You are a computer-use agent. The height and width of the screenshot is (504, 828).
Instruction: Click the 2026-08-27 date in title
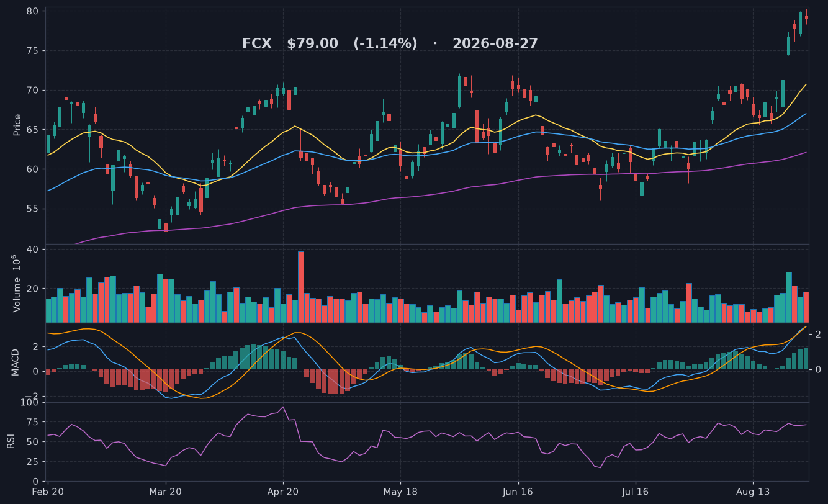(495, 44)
